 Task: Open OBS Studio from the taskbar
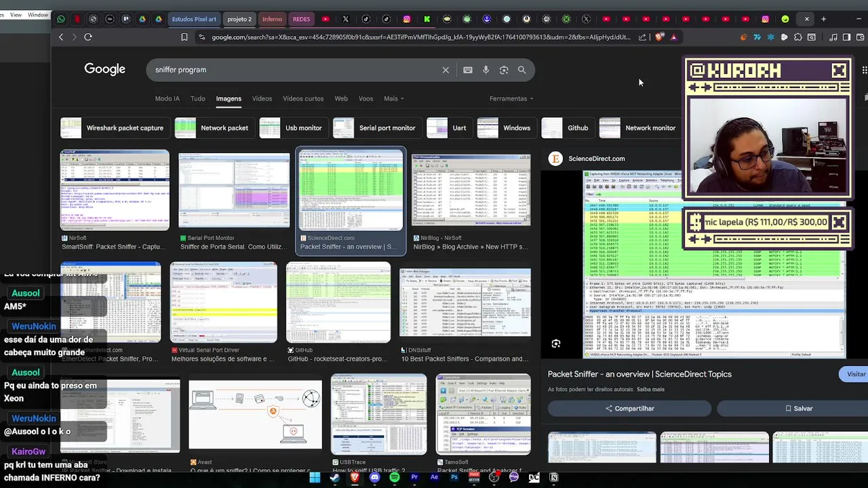pyautogui.click(x=494, y=477)
